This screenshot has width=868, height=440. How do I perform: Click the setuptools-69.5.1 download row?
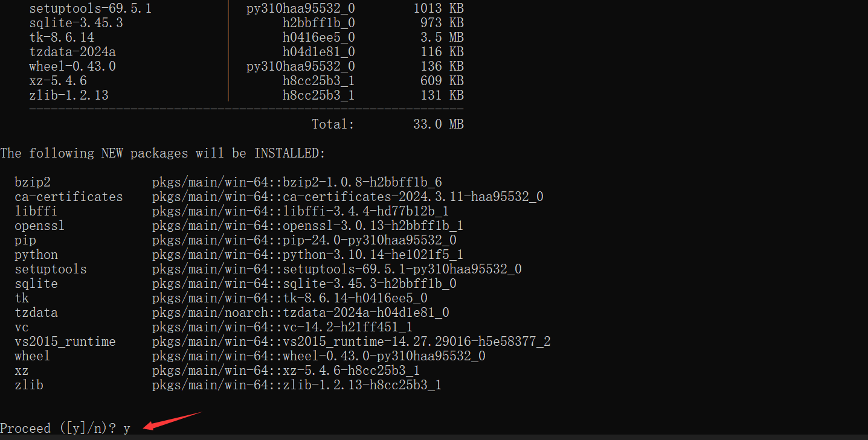pos(91,8)
